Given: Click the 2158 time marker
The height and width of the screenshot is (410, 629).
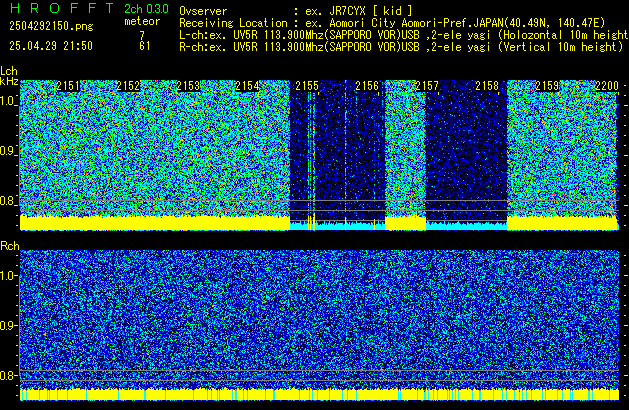Looking at the screenshot, I should (x=487, y=86).
